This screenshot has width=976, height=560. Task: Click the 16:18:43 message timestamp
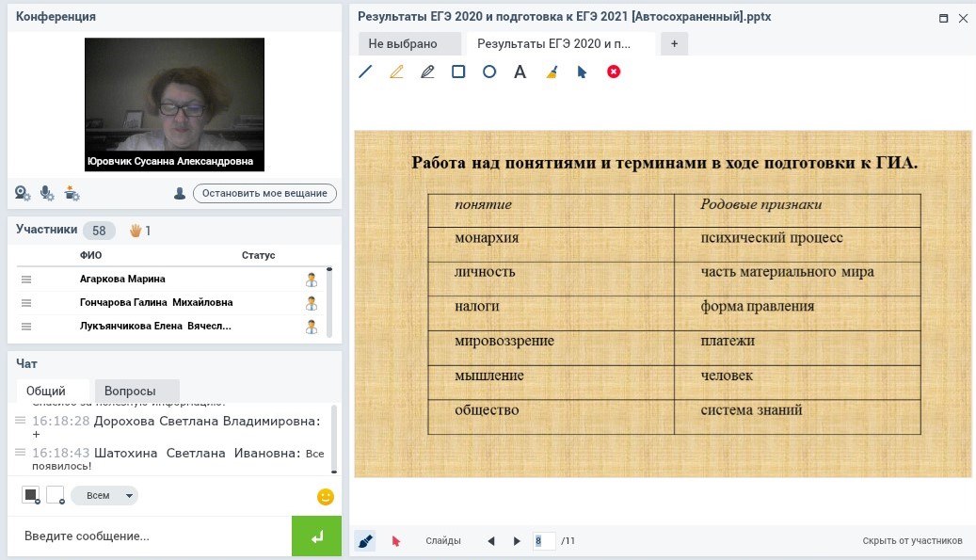pos(61,453)
